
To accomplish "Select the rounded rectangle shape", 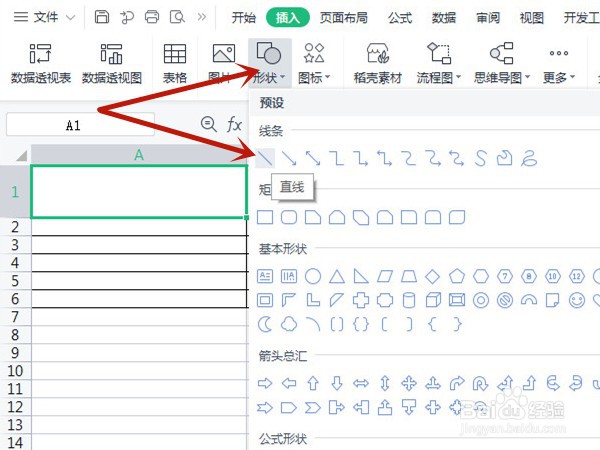I will (289, 217).
